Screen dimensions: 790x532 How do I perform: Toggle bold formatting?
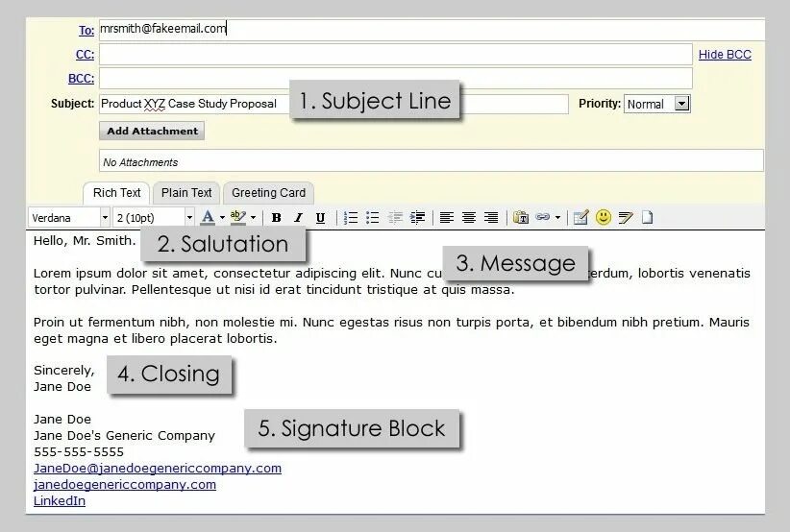pyautogui.click(x=276, y=217)
